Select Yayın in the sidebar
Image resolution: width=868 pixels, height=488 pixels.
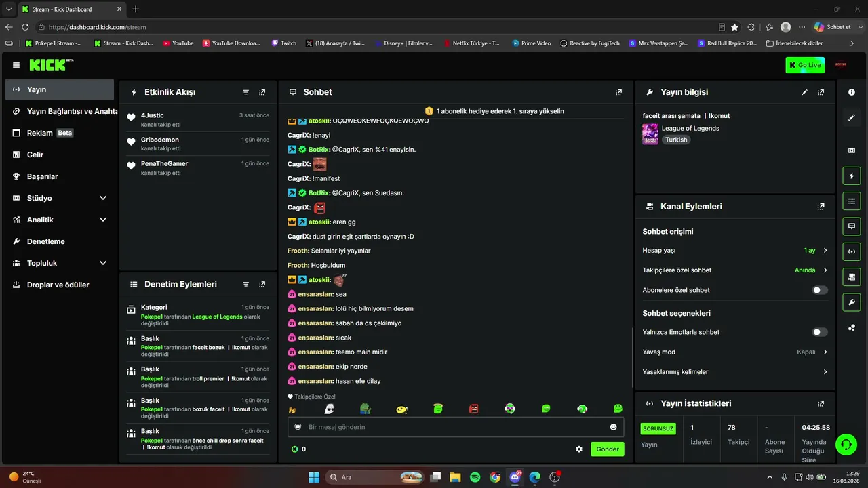[x=60, y=89]
